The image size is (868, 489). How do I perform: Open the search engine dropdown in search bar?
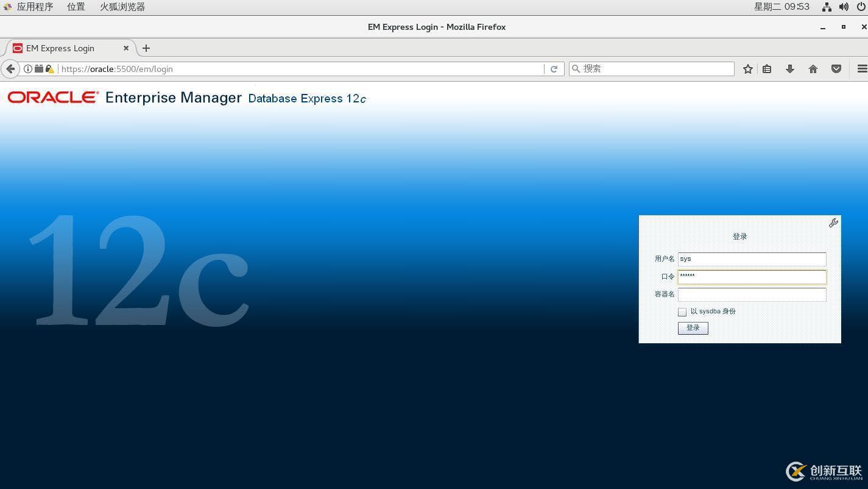[x=577, y=69]
